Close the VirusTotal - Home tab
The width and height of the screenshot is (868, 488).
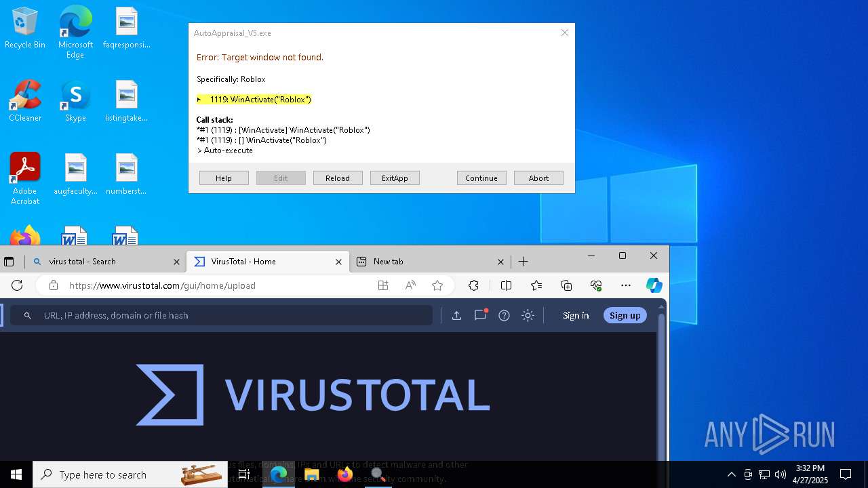click(338, 262)
